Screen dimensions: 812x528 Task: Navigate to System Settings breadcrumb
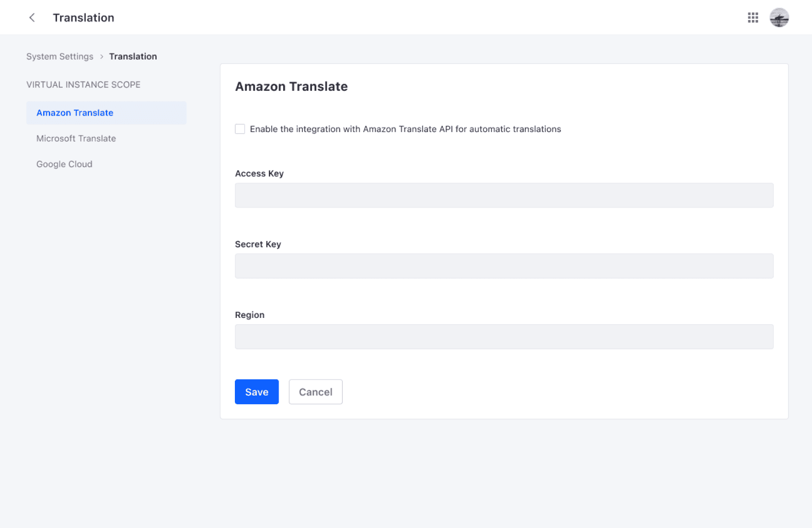coord(60,56)
